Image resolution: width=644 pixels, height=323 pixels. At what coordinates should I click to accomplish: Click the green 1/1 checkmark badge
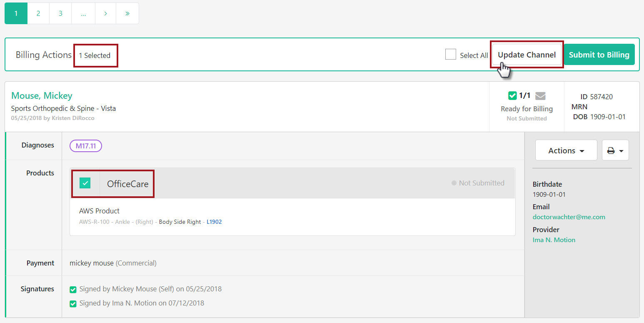[513, 95]
